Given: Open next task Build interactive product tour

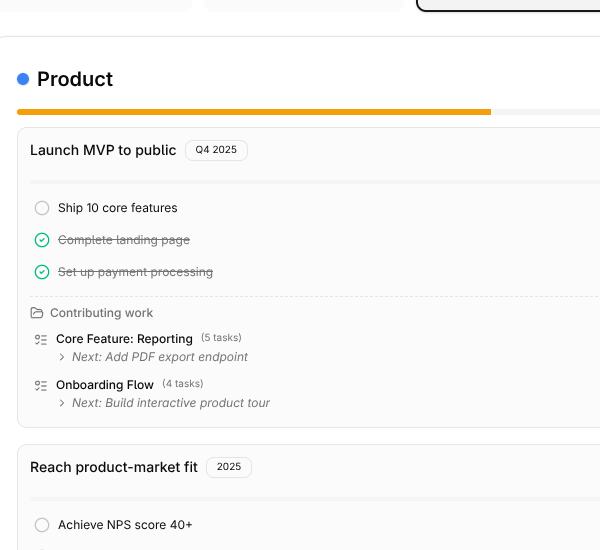Looking at the screenshot, I should 171,403.
